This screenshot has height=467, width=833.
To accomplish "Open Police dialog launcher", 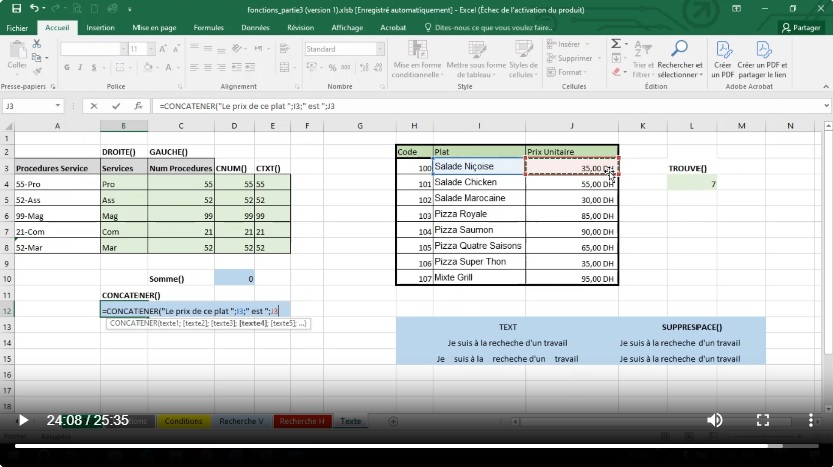I will point(180,87).
